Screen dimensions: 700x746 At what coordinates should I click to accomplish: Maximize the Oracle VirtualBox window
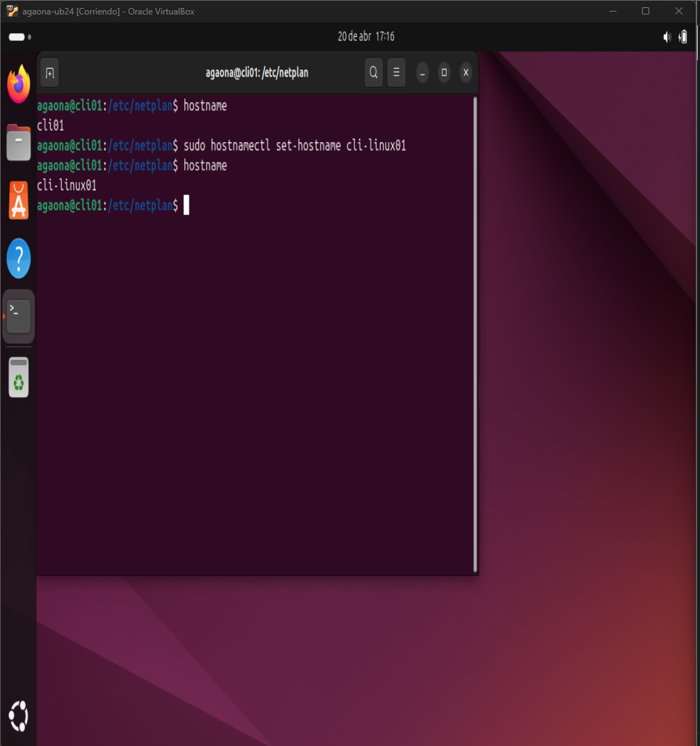(x=645, y=11)
